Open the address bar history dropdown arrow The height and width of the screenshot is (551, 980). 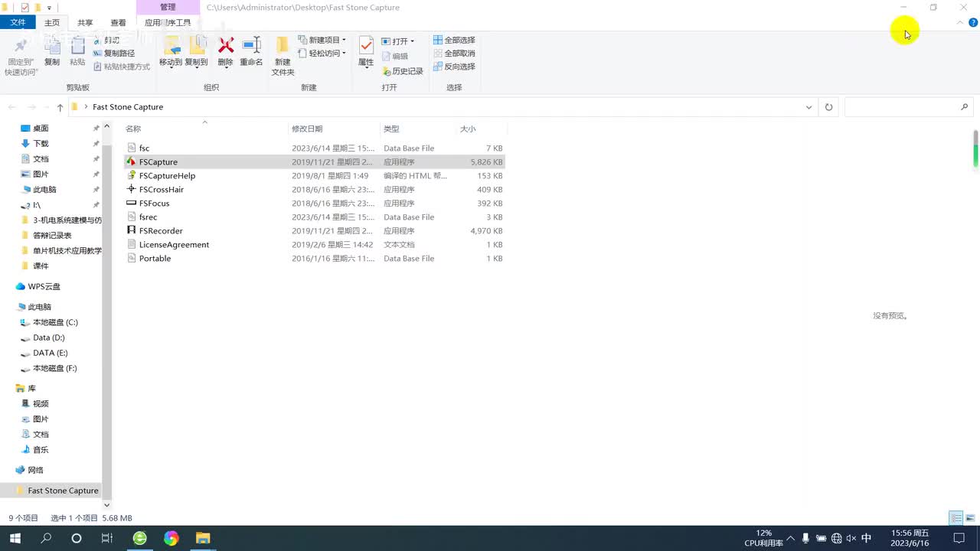(808, 107)
